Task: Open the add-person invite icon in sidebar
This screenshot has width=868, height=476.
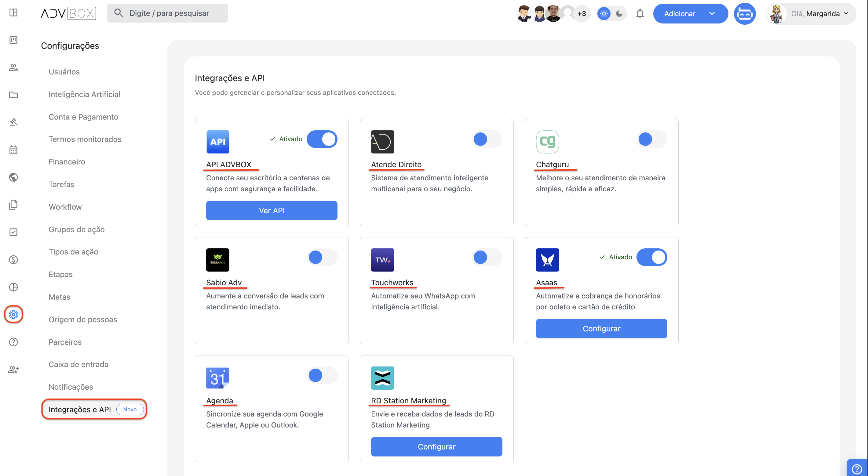Action: tap(13, 369)
